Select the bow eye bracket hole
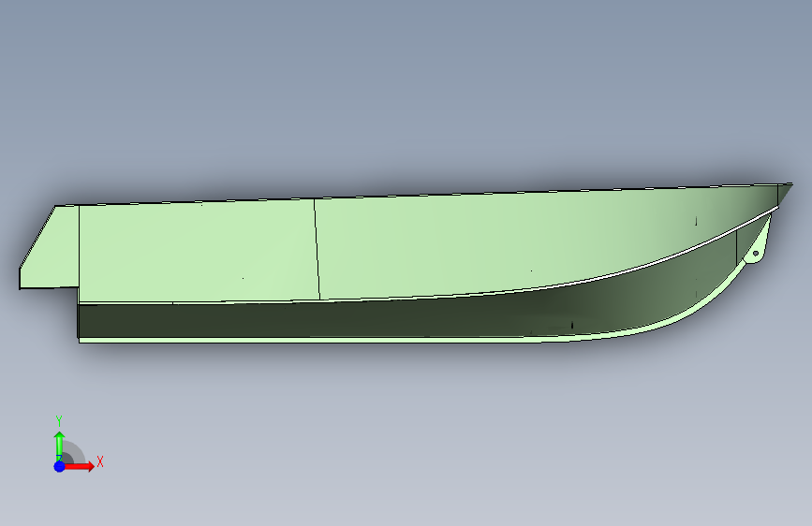812x526 pixels. (x=756, y=253)
